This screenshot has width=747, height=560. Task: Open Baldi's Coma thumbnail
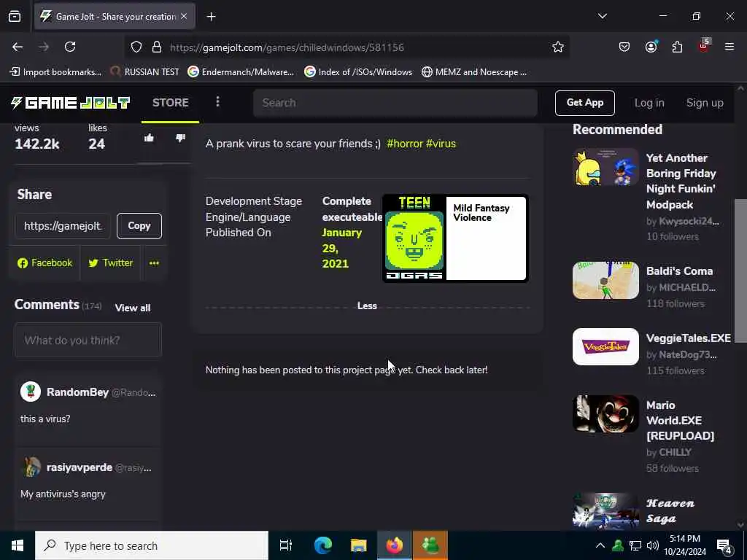click(605, 280)
